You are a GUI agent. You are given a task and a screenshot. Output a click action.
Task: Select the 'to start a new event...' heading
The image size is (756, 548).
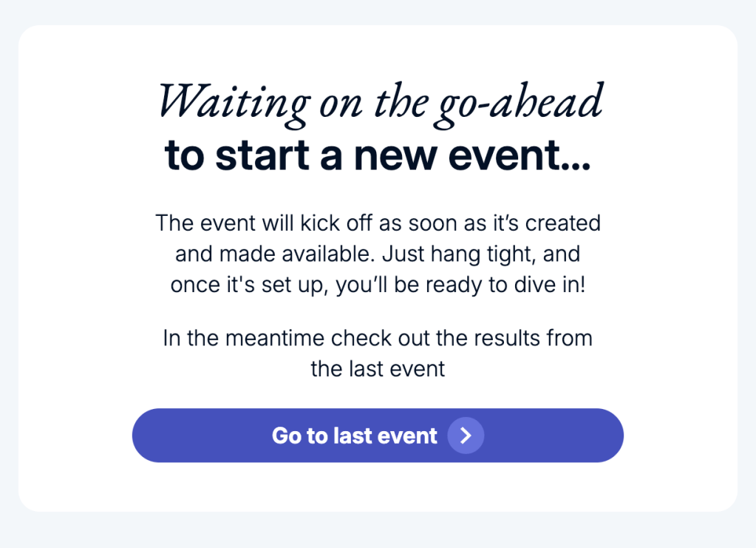(378, 155)
